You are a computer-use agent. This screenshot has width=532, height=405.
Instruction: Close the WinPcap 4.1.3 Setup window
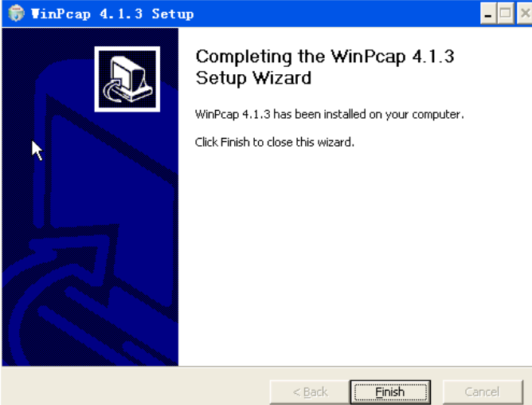(x=524, y=14)
